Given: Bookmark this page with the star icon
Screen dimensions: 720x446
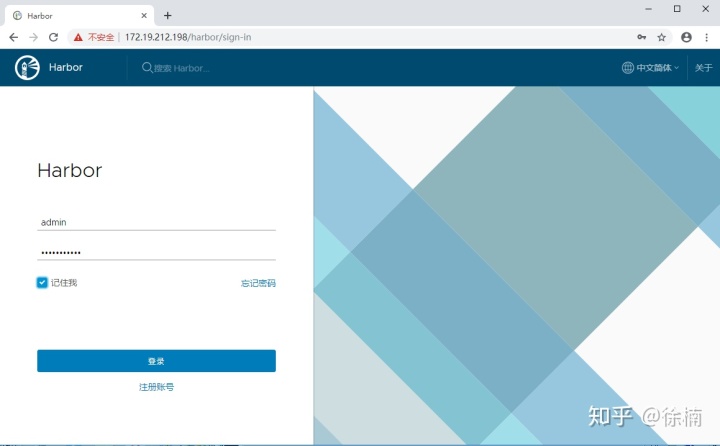Looking at the screenshot, I should [661, 37].
